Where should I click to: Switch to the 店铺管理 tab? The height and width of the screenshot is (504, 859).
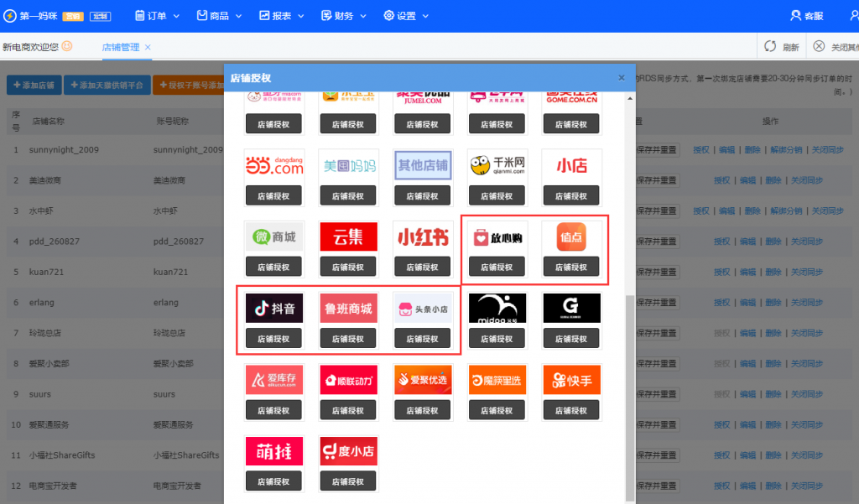coord(121,47)
